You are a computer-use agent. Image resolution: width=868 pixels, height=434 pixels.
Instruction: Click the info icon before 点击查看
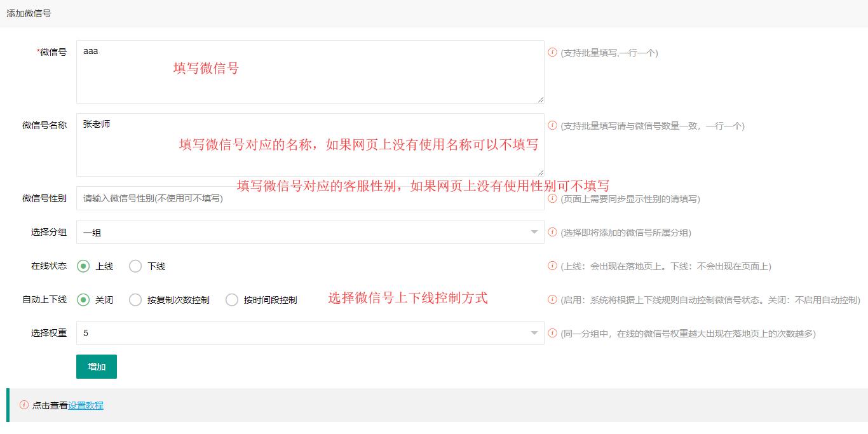click(24, 405)
